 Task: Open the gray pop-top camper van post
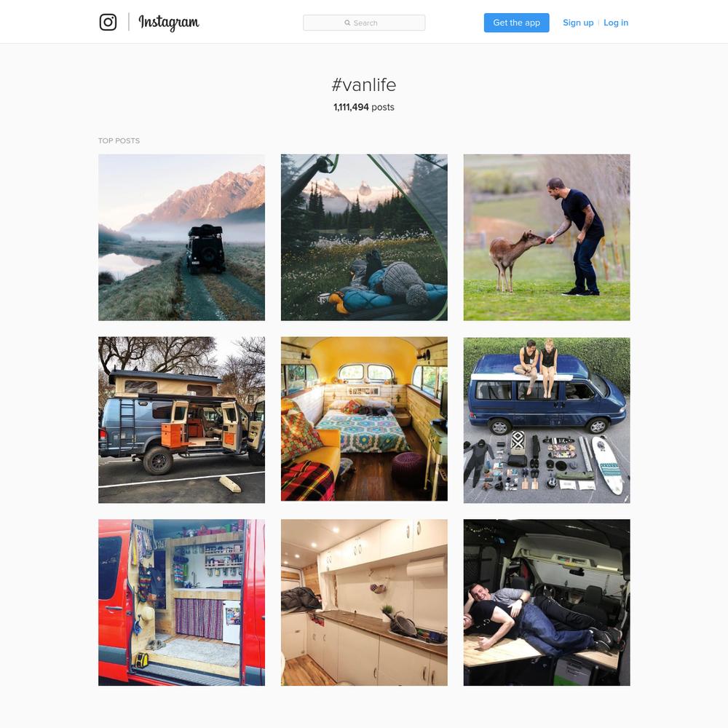click(181, 420)
